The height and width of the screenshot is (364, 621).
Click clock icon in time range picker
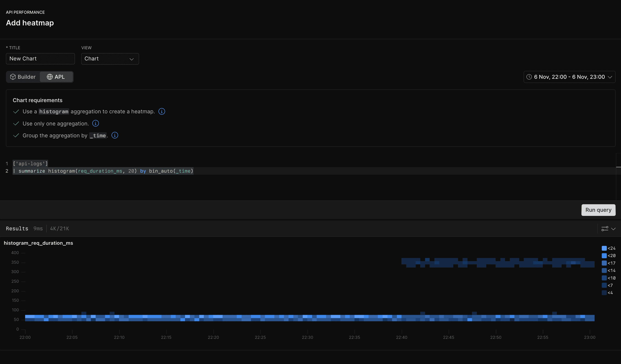pos(529,77)
